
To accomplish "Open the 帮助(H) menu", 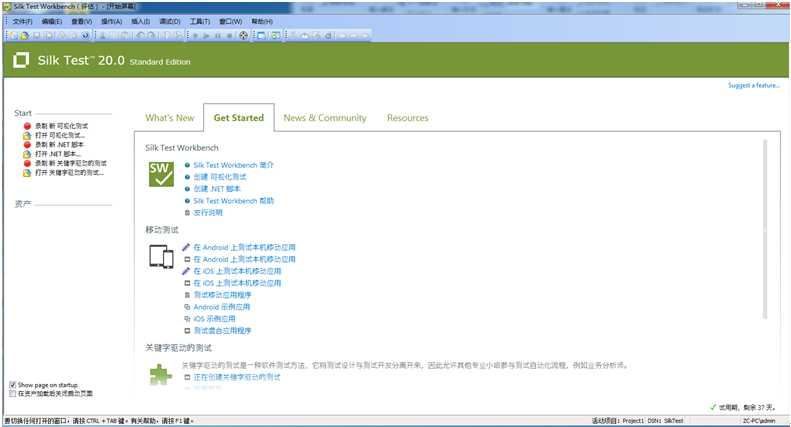I will (262, 22).
